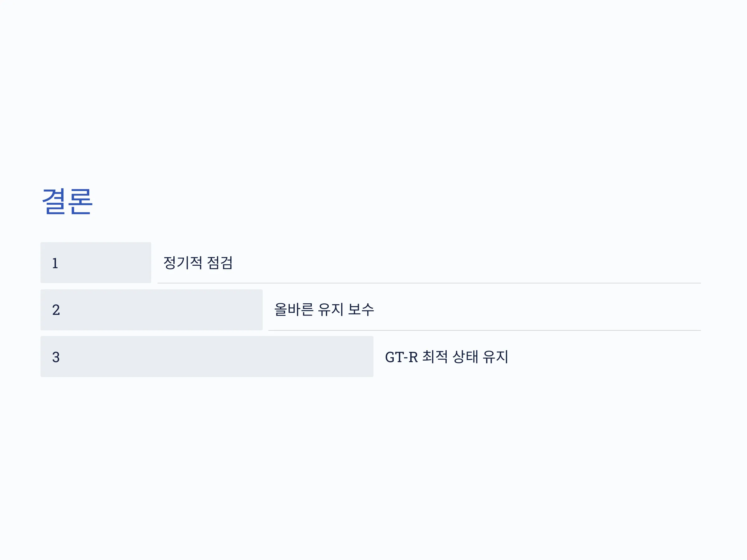
Task: Select the gray step box numbered 2
Action: point(152,310)
